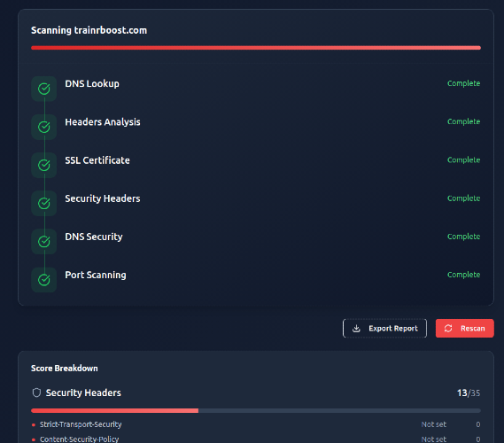Click the 13/35 Security Headers score

point(469,392)
